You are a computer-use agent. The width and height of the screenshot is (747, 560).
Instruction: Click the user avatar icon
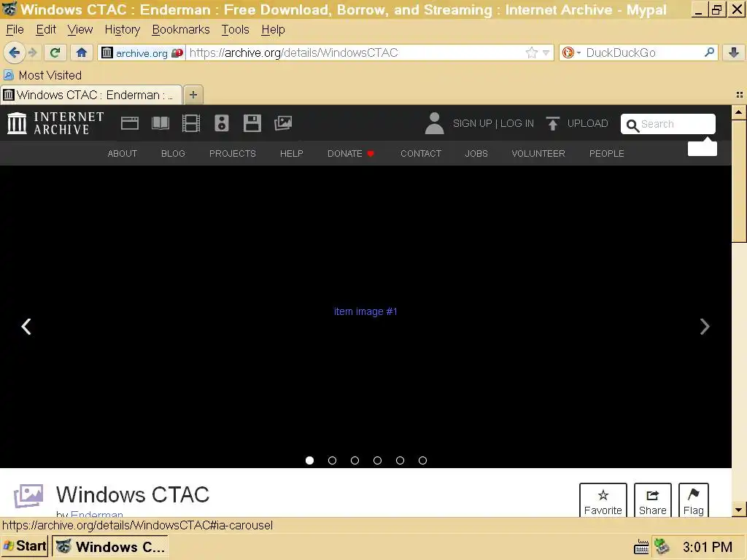tap(434, 123)
